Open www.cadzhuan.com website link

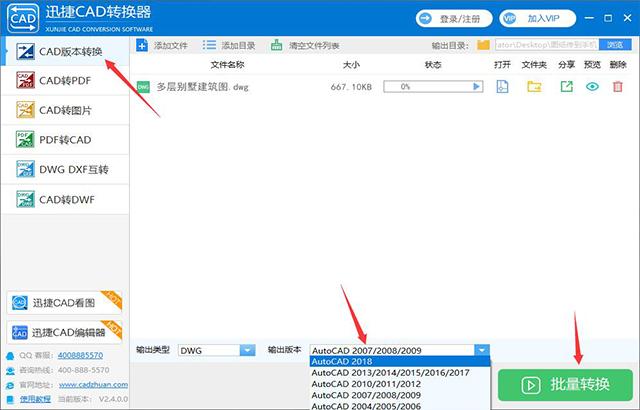click(x=93, y=385)
